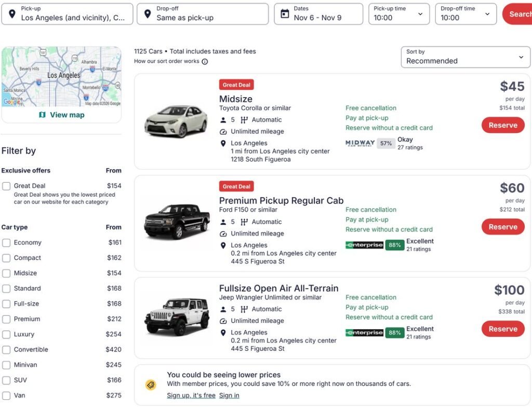This screenshot has width=532, height=407.
Task: Click the pick-up location pin icon
Action: pyautogui.click(x=12, y=14)
